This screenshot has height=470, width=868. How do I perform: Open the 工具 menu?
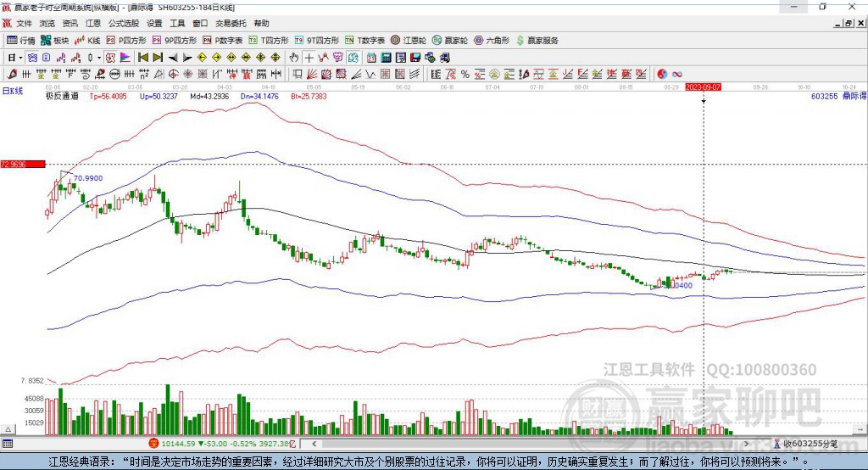point(177,23)
